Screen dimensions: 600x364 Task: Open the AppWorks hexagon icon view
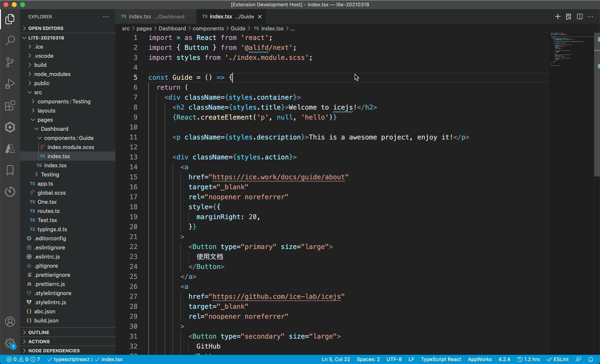(10, 127)
